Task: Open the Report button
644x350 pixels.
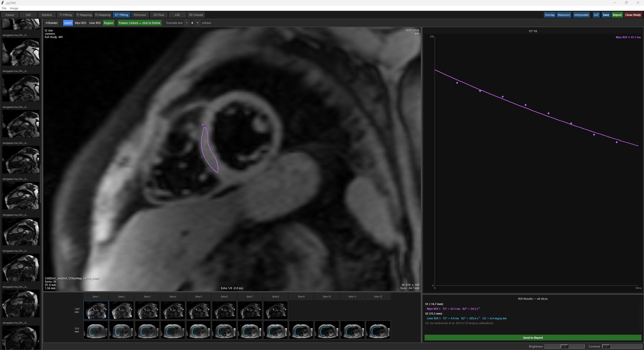Action: 617,15
